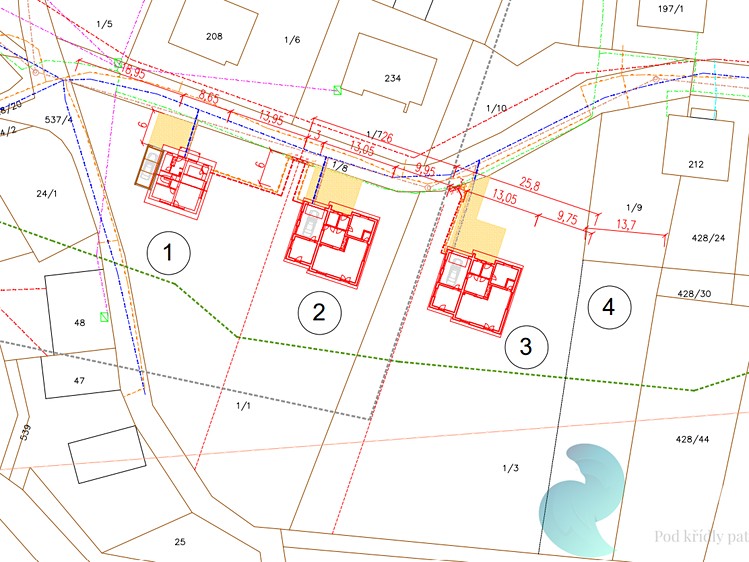Select parcel label 1/5
Screen dimensions: 749x562
pyautogui.click(x=104, y=24)
